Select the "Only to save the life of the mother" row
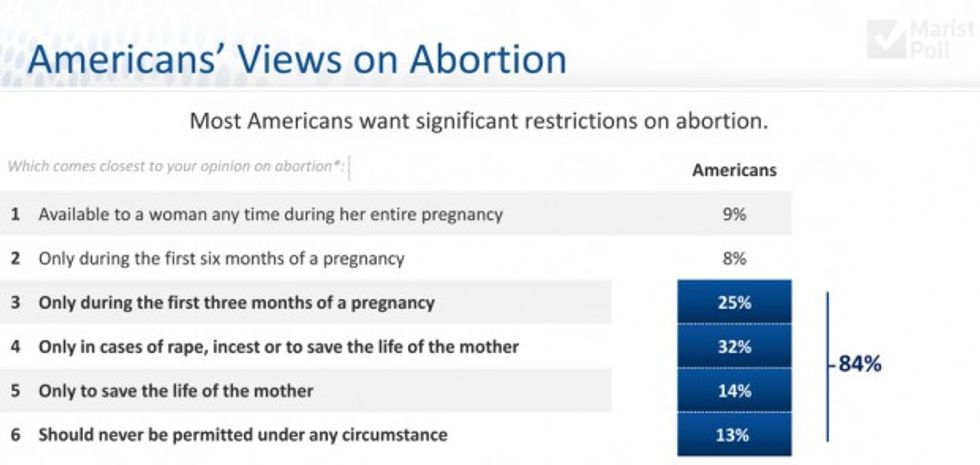Image resolution: width=980 pixels, height=465 pixels. pos(175,391)
